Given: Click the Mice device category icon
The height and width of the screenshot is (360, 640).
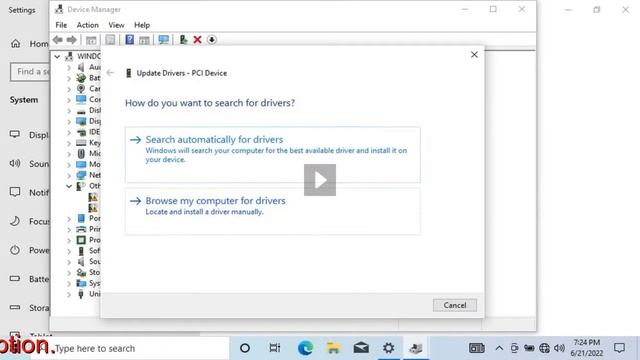Looking at the screenshot, I should (x=81, y=153).
